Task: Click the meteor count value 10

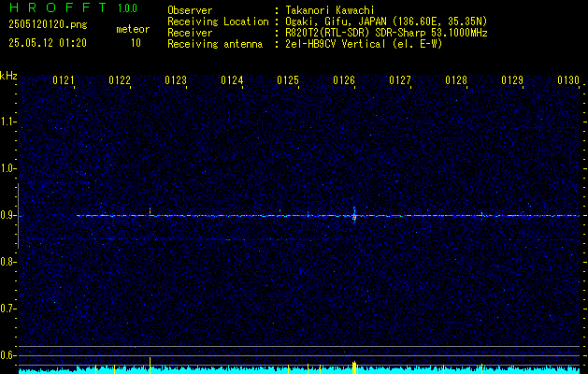Action: tap(136, 43)
